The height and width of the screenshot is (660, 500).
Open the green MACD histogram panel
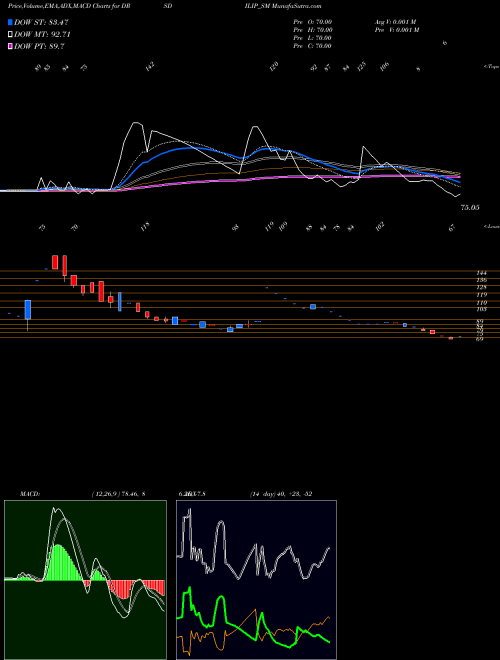coord(85,580)
